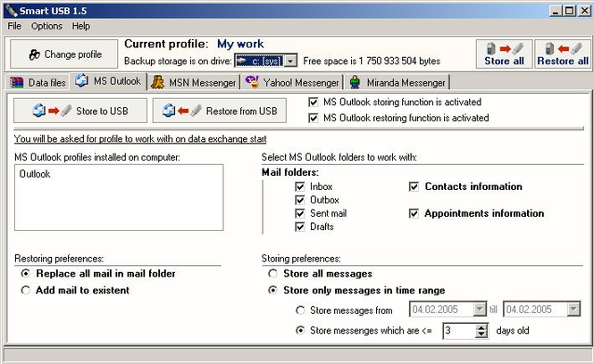Click the Store to USB button
The height and width of the screenshot is (364, 594).
coord(80,111)
